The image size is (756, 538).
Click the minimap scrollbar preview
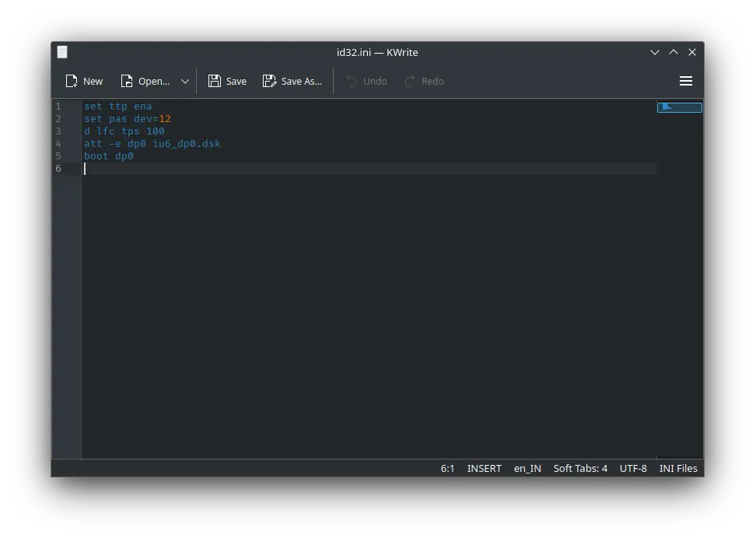point(679,107)
